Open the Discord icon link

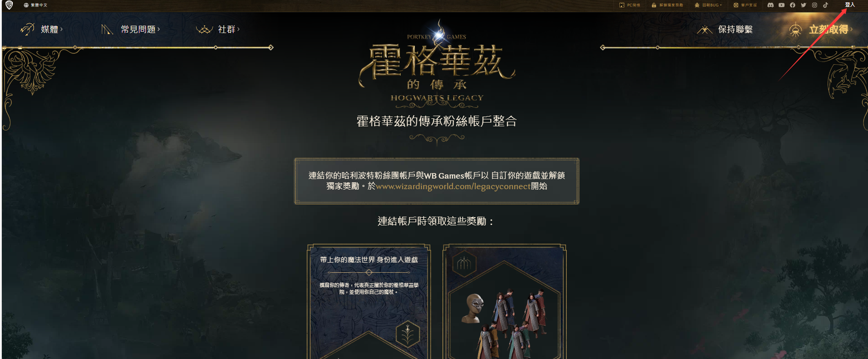tap(770, 5)
